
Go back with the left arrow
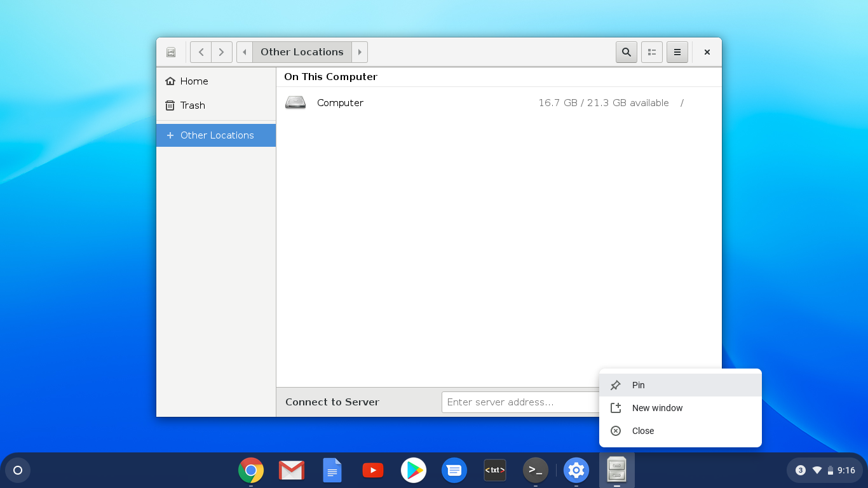[x=201, y=52]
